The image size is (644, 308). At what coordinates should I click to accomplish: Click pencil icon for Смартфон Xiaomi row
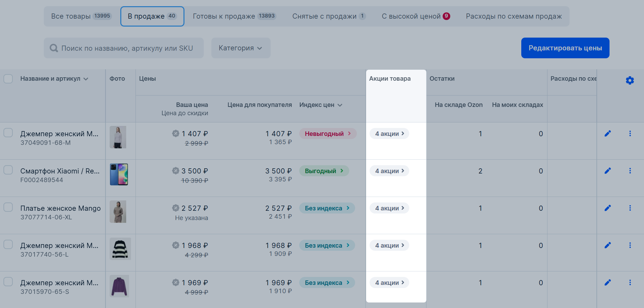(608, 171)
